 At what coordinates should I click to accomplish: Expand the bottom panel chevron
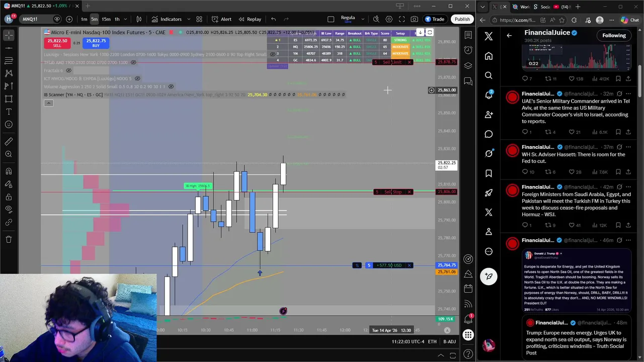[x=441, y=355]
